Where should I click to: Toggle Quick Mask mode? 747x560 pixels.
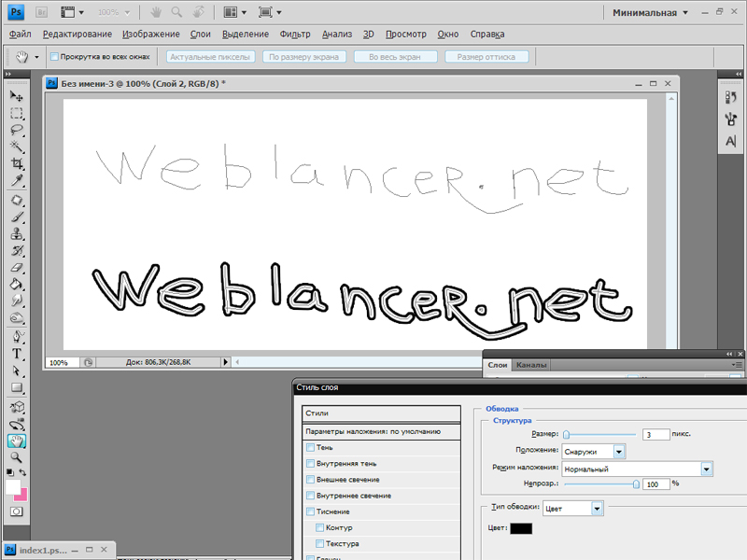click(17, 511)
